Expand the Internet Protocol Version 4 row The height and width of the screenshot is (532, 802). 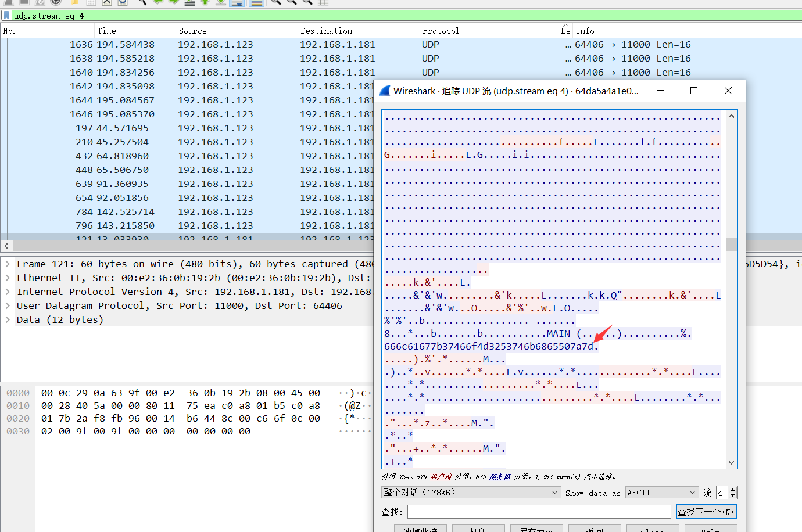[x=8, y=292]
